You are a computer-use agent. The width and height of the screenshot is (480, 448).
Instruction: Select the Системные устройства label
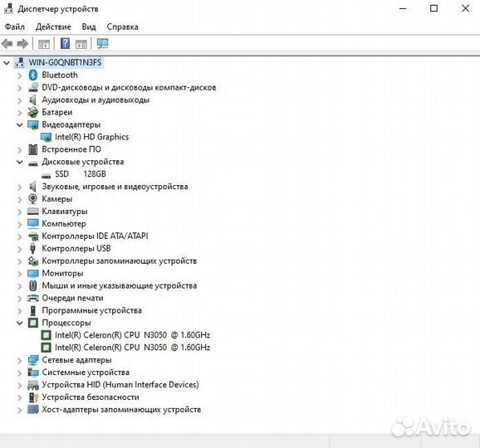86,373
